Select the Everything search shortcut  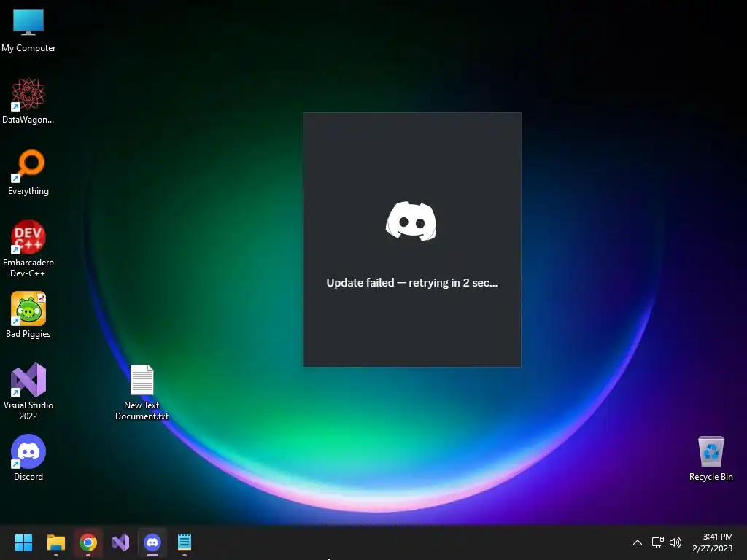(28, 172)
